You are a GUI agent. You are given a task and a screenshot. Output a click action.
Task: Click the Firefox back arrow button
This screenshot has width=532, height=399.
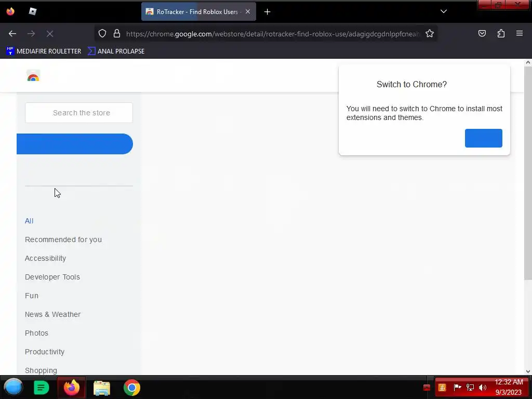pyautogui.click(x=12, y=34)
